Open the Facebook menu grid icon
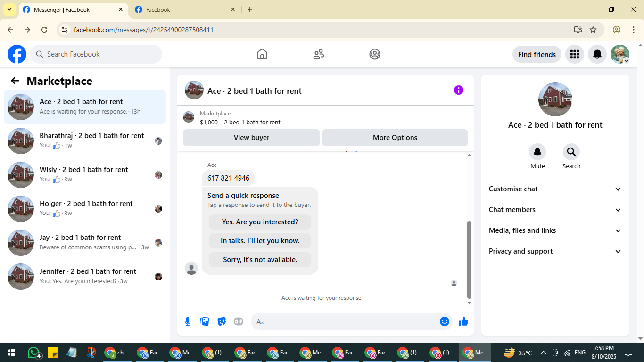Image resolution: width=644 pixels, height=362 pixels. coord(574,54)
